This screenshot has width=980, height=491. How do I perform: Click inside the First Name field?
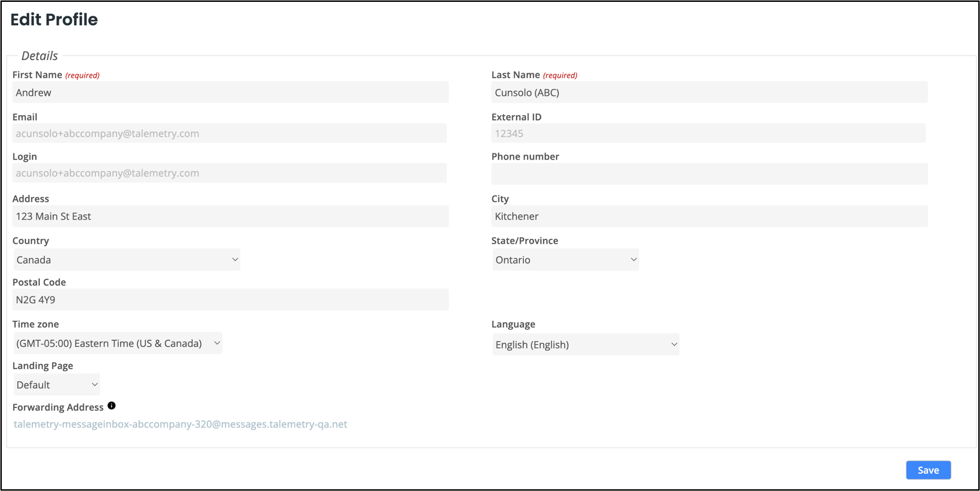point(230,92)
